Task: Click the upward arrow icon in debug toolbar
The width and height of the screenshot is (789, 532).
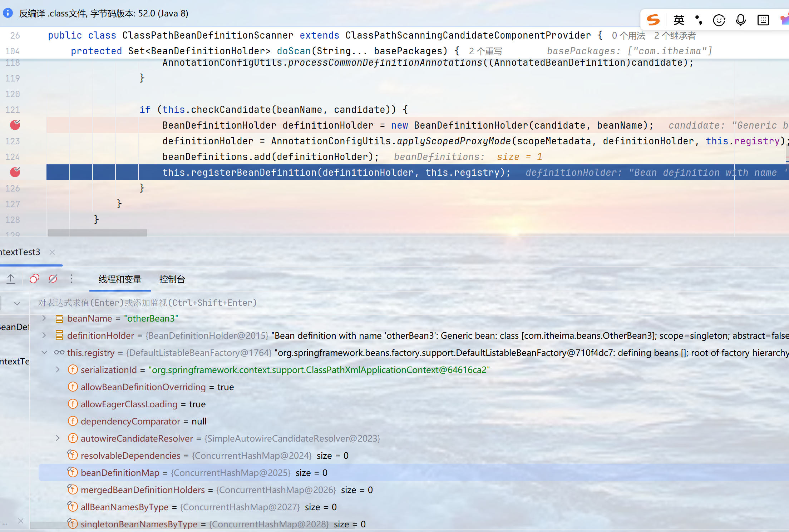Action: [11, 279]
